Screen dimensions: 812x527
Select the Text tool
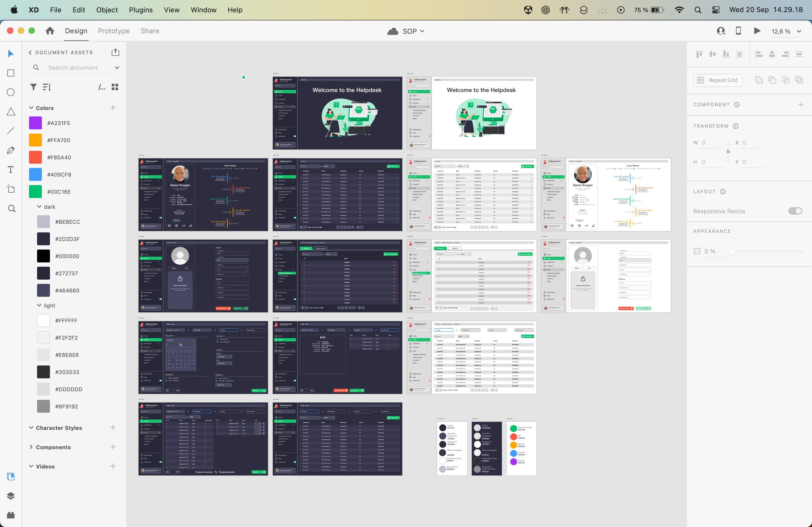coord(11,169)
